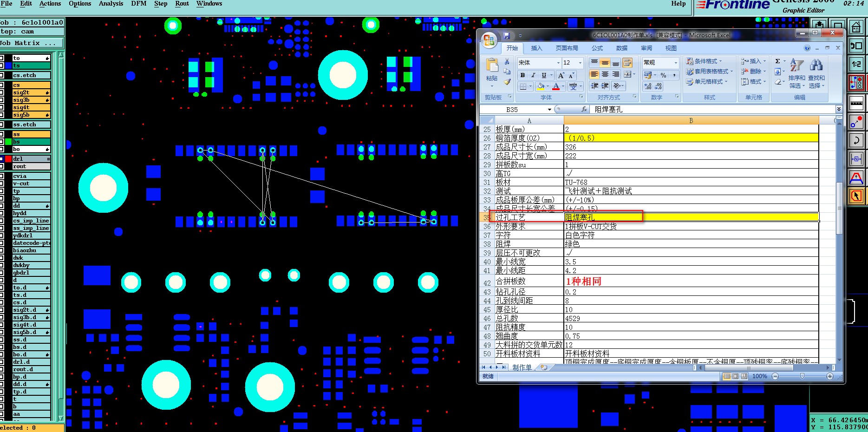868x432 pixels.
Task: Click the green color swatch of bs layer
Action: click(x=8, y=142)
